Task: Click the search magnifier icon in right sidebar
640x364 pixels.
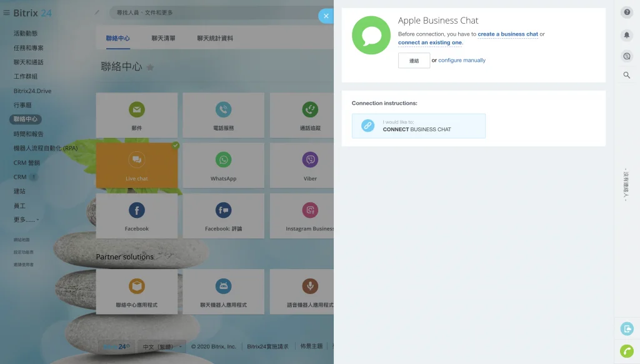Action: (x=627, y=76)
